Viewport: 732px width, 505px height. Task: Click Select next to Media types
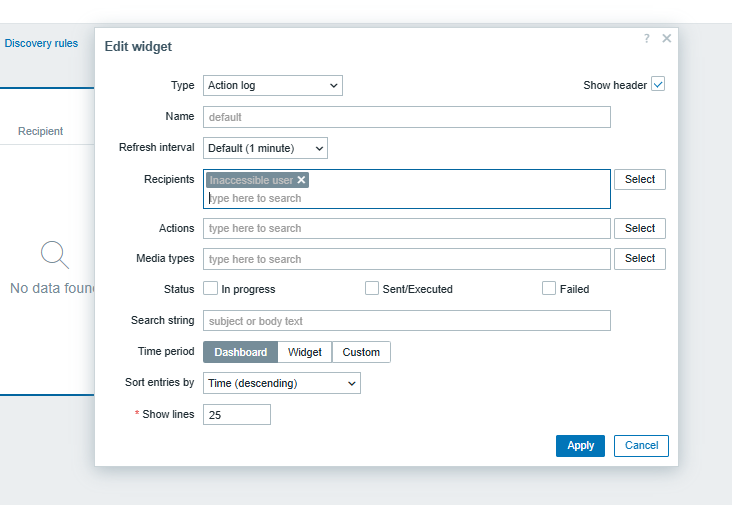click(639, 259)
